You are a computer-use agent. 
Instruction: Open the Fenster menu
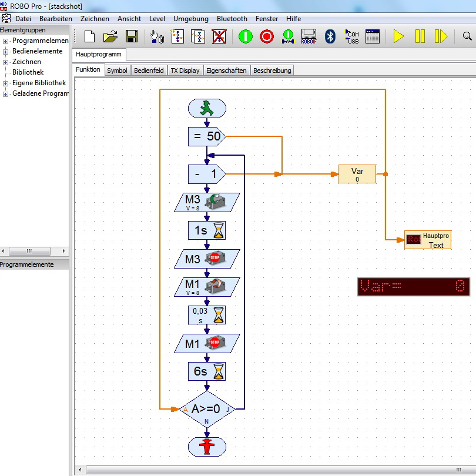(267, 19)
